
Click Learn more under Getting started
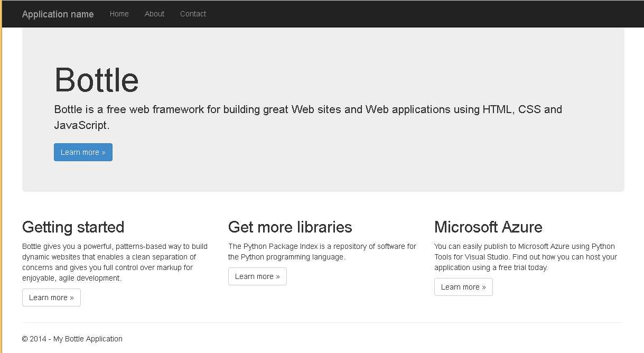pos(51,298)
